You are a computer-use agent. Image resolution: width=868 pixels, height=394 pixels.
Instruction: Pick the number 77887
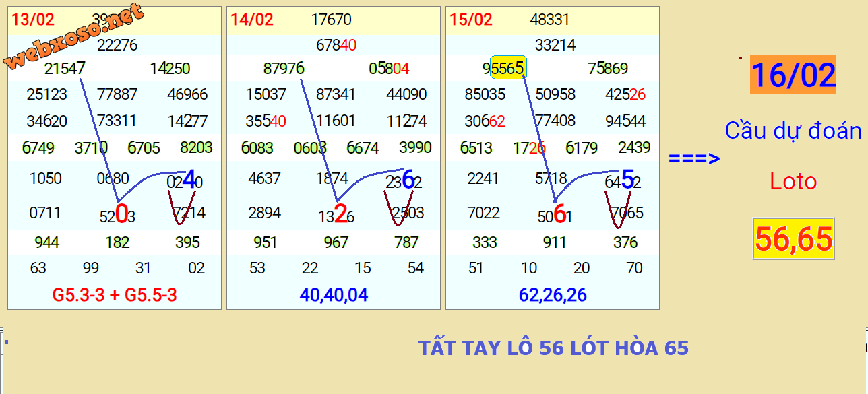coord(117,94)
